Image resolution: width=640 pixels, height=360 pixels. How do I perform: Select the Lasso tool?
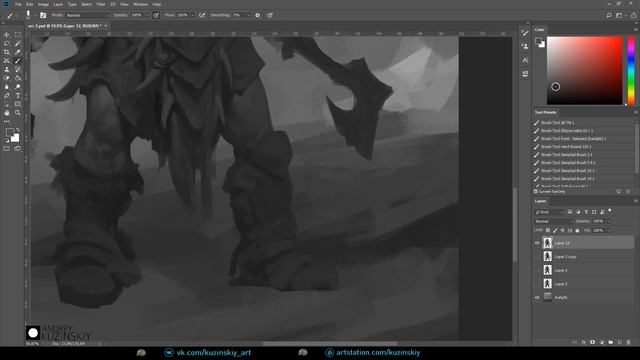tap(7, 44)
